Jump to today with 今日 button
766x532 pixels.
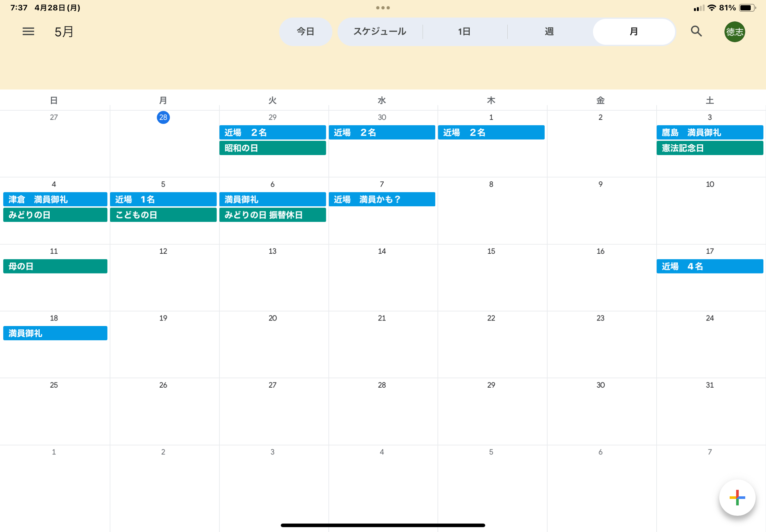tap(305, 32)
